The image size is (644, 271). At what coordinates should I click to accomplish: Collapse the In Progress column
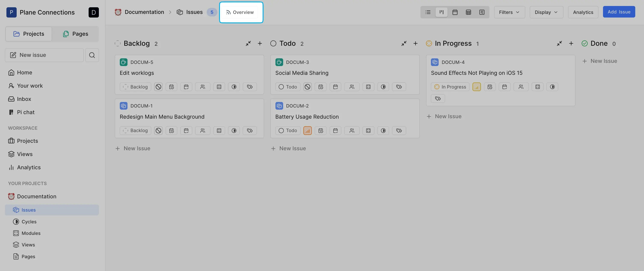coord(559,44)
